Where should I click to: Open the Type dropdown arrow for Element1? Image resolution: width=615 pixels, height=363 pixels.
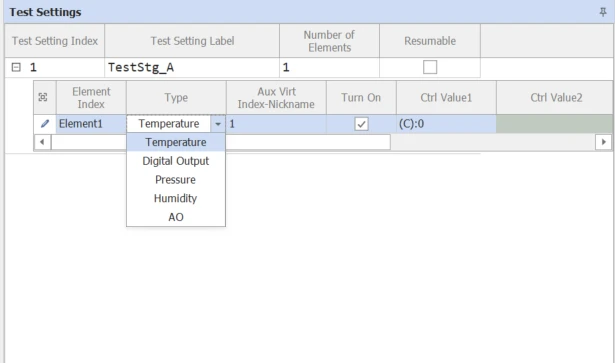pos(218,124)
